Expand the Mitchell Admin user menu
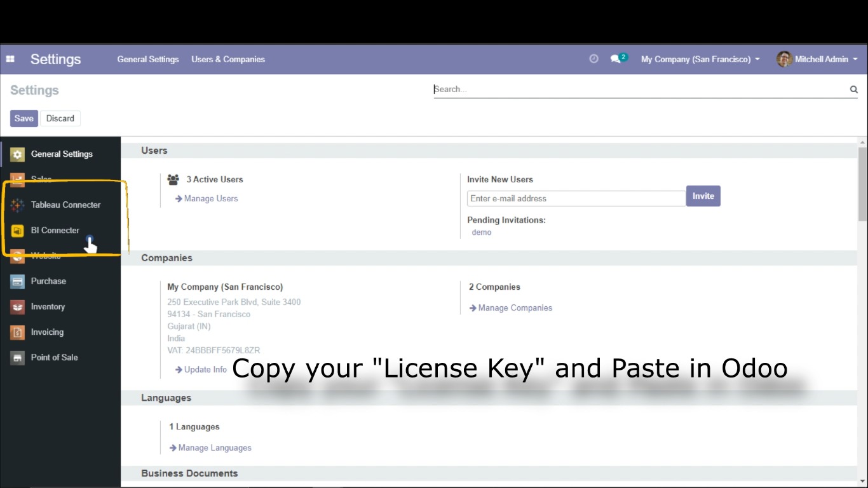 point(826,59)
